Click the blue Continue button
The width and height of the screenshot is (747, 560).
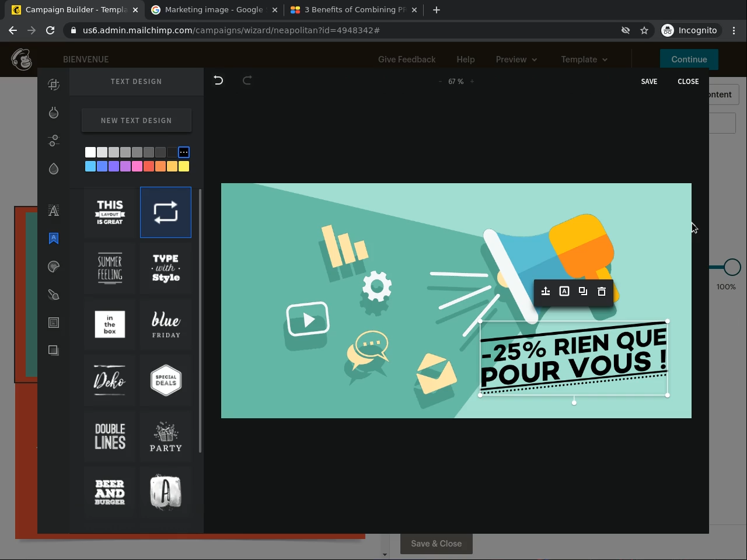pyautogui.click(x=689, y=60)
